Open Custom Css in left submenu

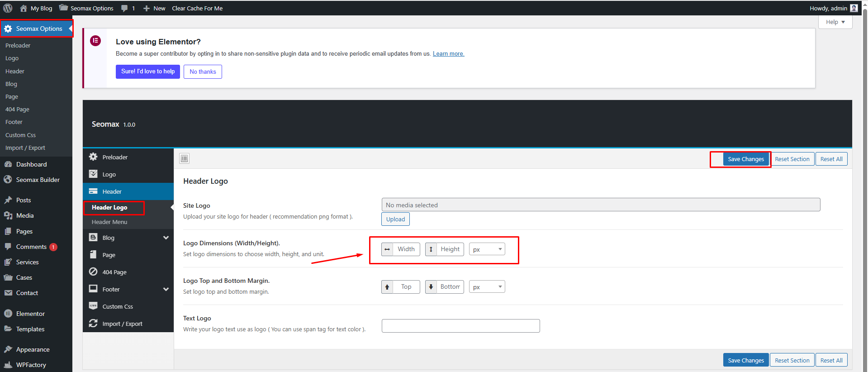point(20,135)
